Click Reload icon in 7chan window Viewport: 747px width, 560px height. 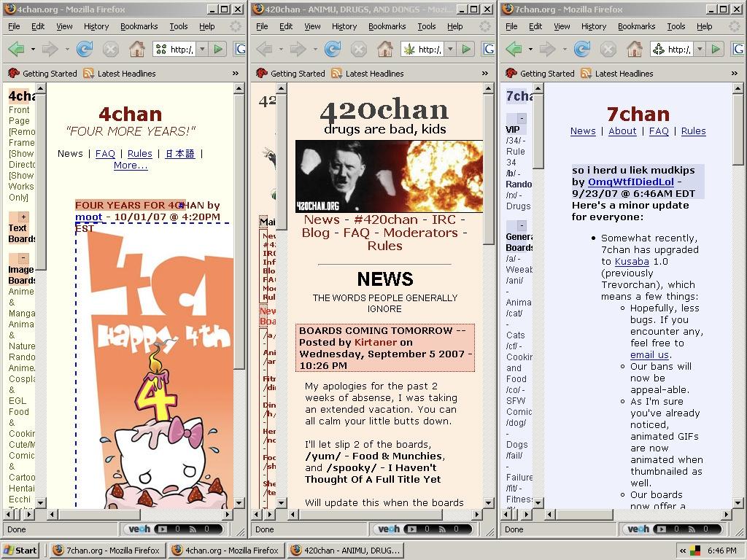(581, 49)
